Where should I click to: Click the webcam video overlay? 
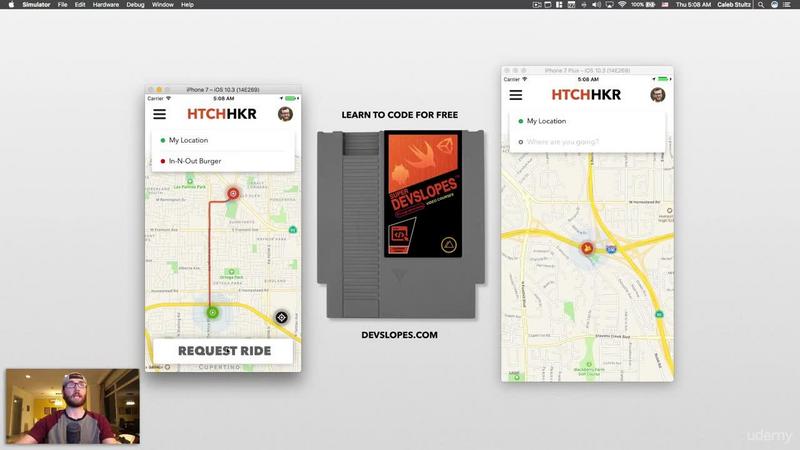[x=72, y=407]
